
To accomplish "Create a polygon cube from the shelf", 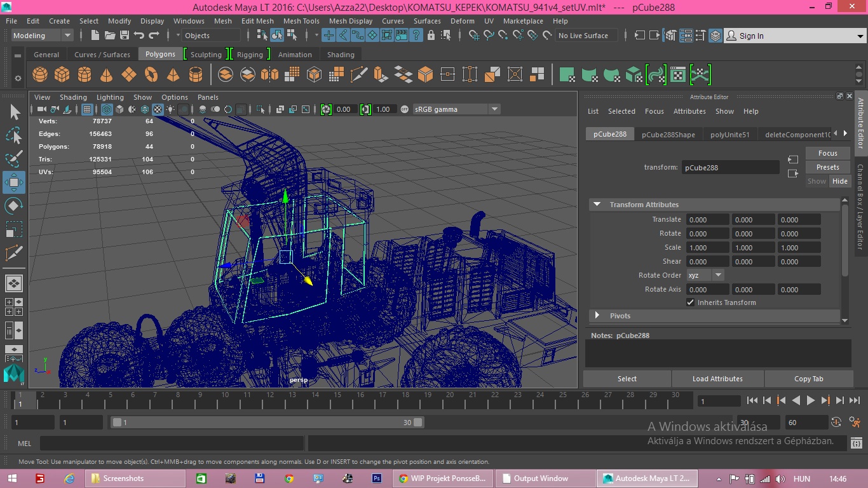I will point(62,75).
